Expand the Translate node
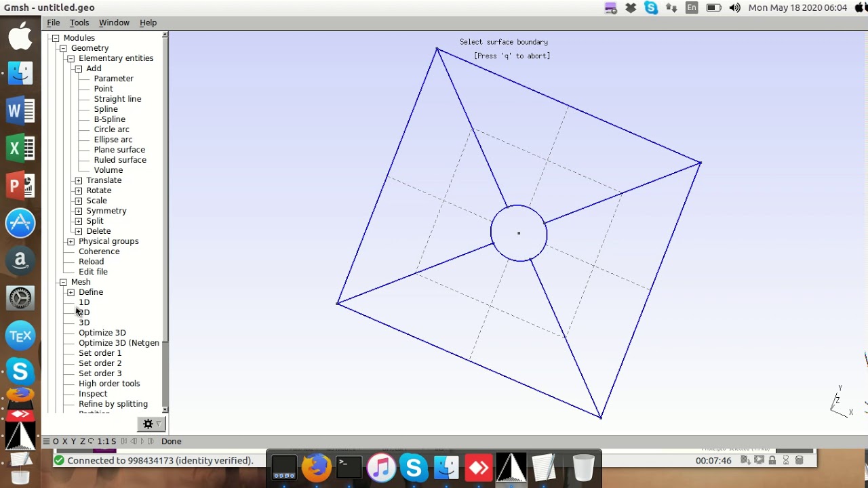The height and width of the screenshot is (488, 868). click(x=79, y=180)
